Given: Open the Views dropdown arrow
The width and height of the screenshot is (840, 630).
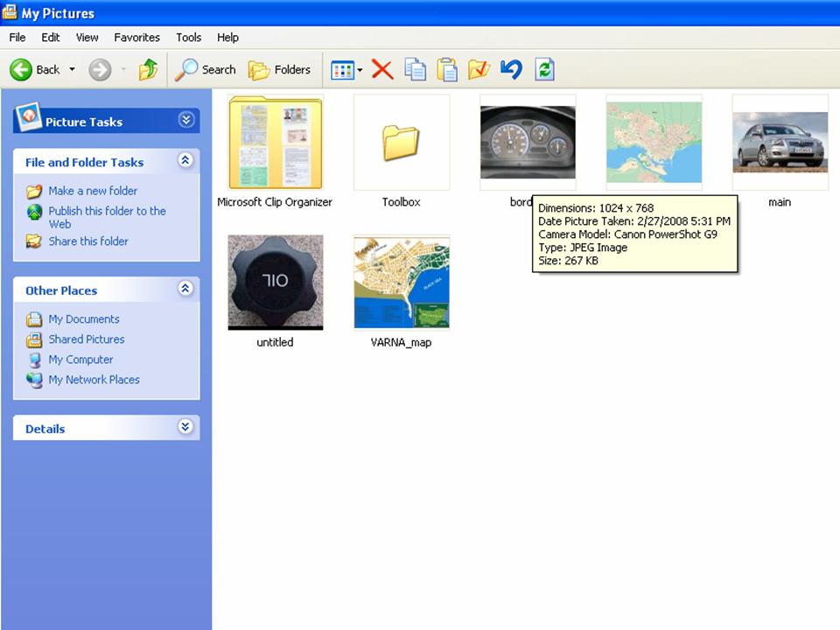Looking at the screenshot, I should (360, 70).
